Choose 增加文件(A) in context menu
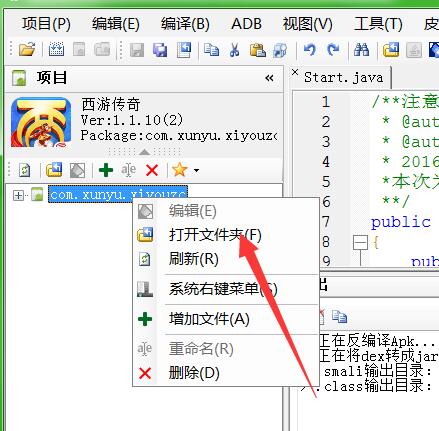 pos(209,319)
